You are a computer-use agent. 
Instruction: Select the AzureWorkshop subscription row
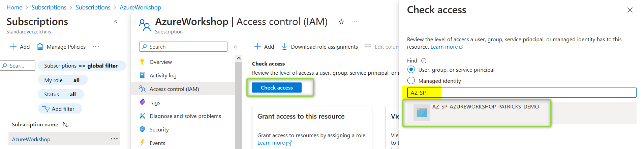pyautogui.click(x=64, y=139)
